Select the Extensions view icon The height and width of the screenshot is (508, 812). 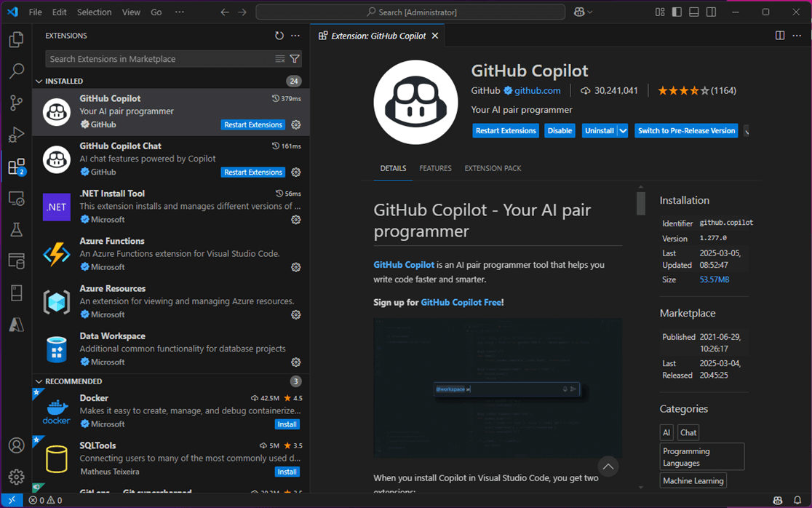pyautogui.click(x=16, y=166)
